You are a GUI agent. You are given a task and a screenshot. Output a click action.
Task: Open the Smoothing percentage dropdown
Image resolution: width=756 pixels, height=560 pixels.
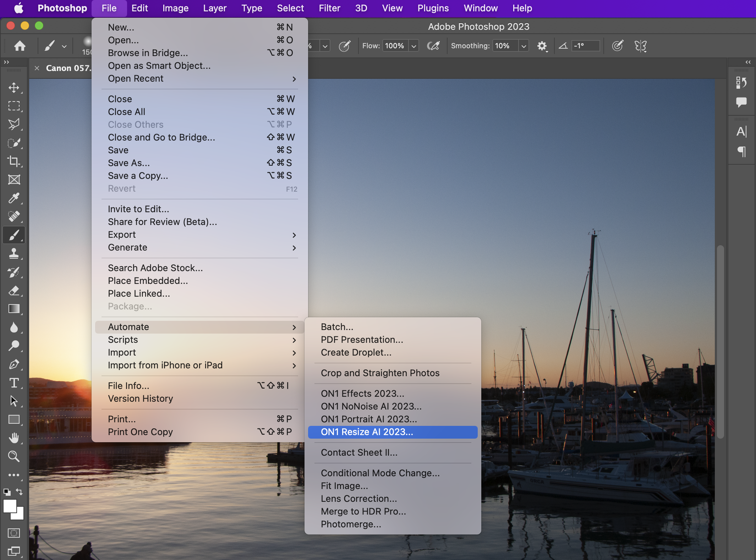(524, 46)
